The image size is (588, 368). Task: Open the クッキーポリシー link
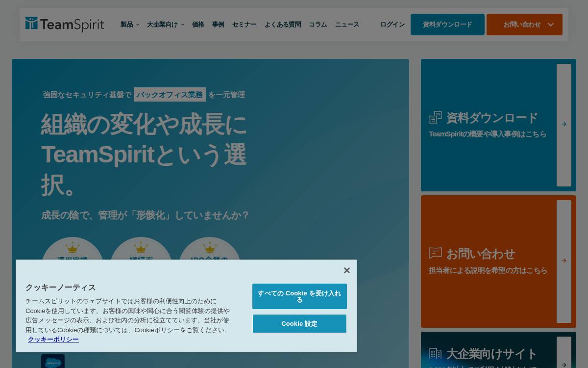53,340
